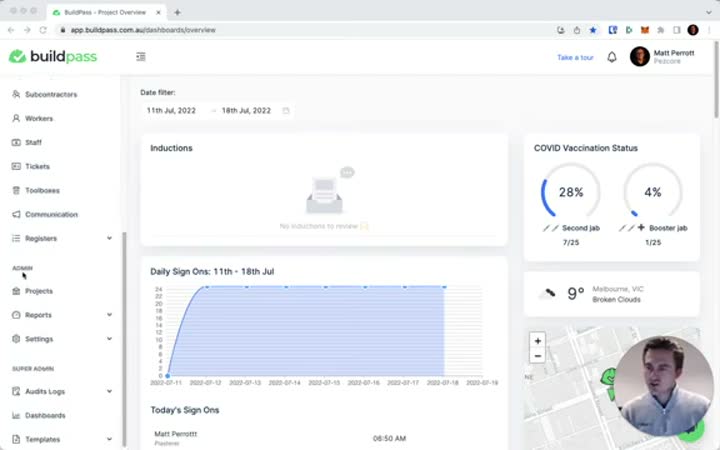
Task: Open the MetaMask fox extension
Action: click(x=645, y=30)
